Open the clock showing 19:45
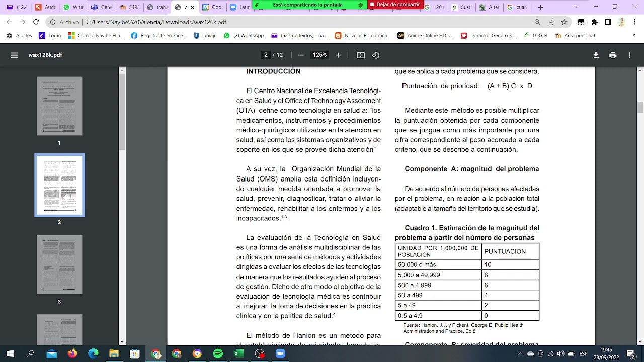 click(606, 354)
